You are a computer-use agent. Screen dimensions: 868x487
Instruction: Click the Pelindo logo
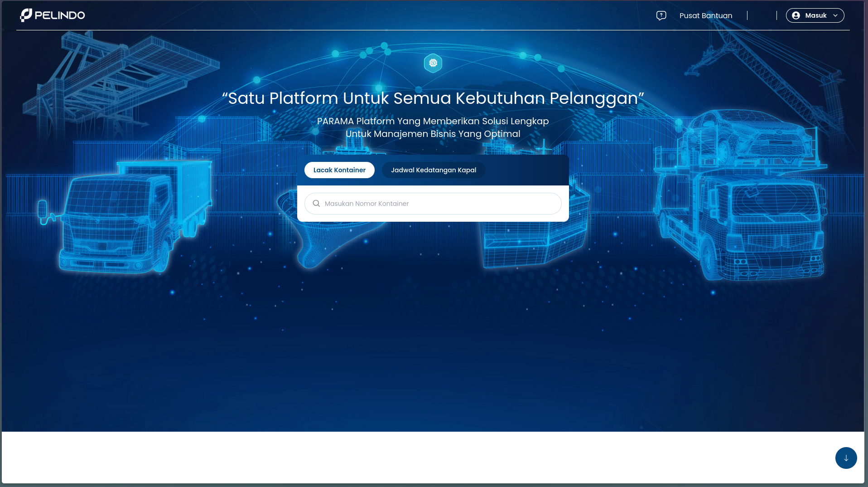pos(53,15)
